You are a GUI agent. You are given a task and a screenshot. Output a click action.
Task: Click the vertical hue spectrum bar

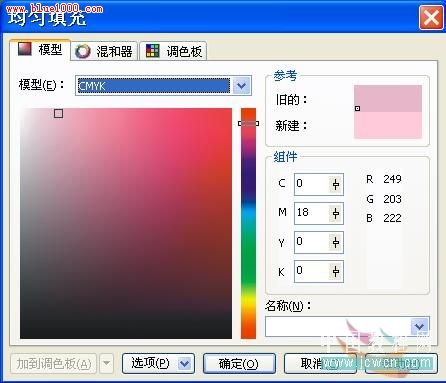point(248,223)
